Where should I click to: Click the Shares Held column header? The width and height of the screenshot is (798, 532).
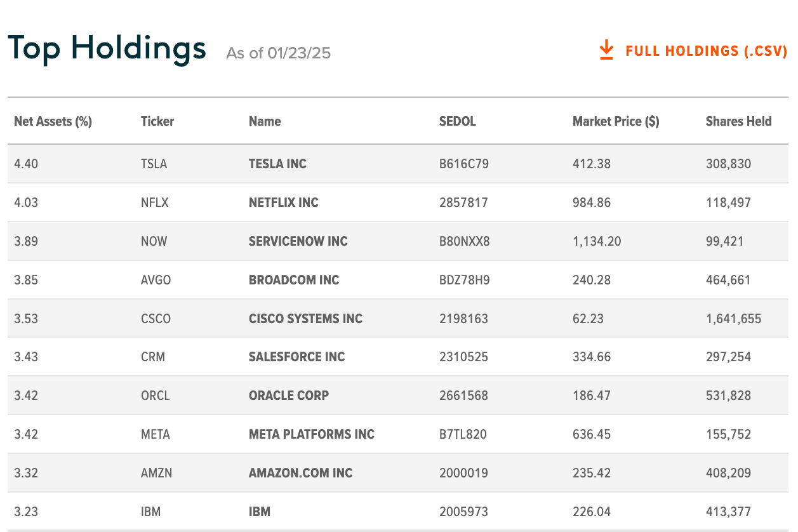tap(738, 121)
